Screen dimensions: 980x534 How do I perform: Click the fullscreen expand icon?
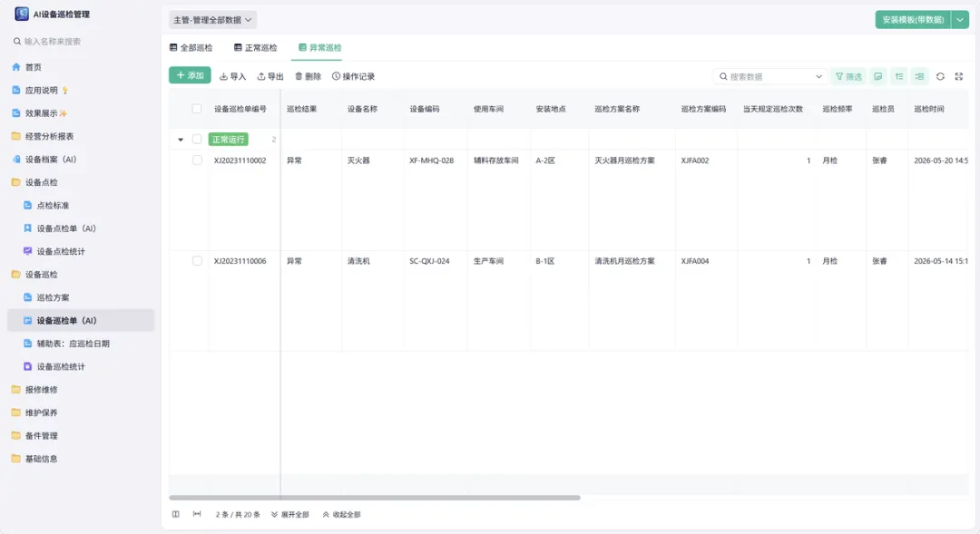pyautogui.click(x=959, y=76)
